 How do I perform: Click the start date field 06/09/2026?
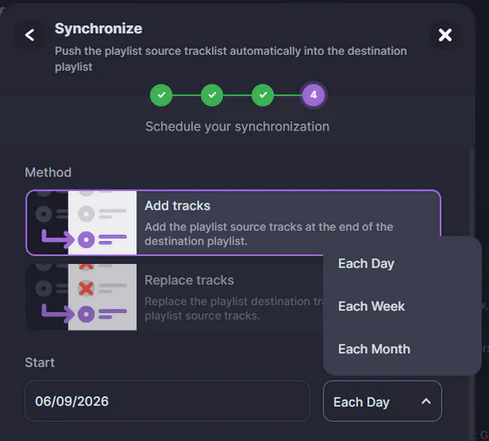point(168,401)
